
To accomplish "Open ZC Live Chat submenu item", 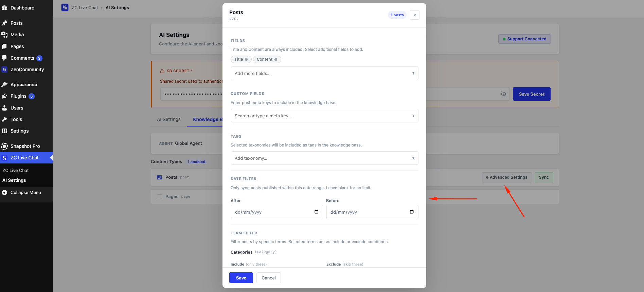I will [x=16, y=170].
